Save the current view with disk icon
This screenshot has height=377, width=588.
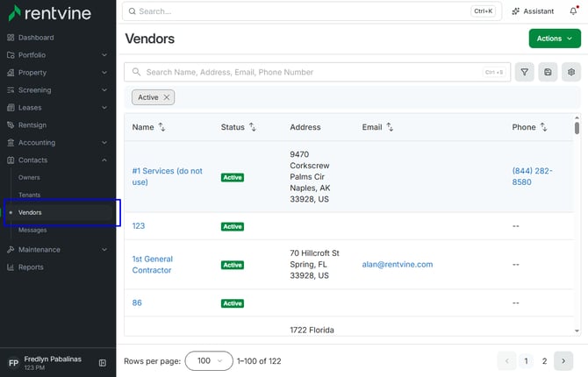coord(548,72)
